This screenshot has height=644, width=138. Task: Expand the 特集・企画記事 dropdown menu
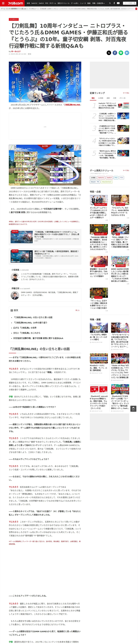point(98,3)
